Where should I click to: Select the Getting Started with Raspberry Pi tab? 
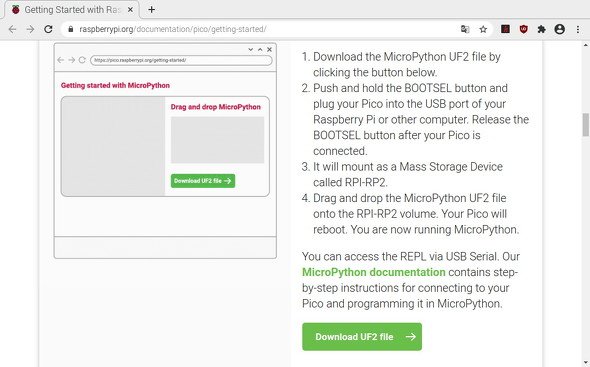[x=72, y=9]
